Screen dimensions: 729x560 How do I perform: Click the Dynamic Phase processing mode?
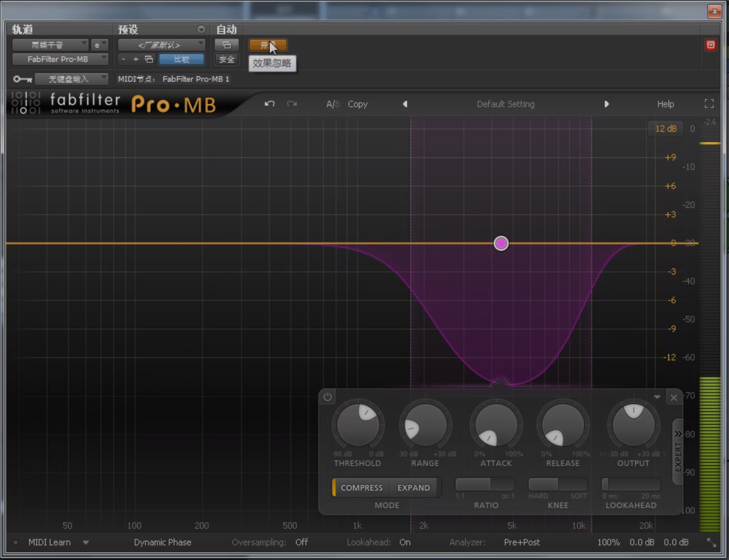coord(162,542)
